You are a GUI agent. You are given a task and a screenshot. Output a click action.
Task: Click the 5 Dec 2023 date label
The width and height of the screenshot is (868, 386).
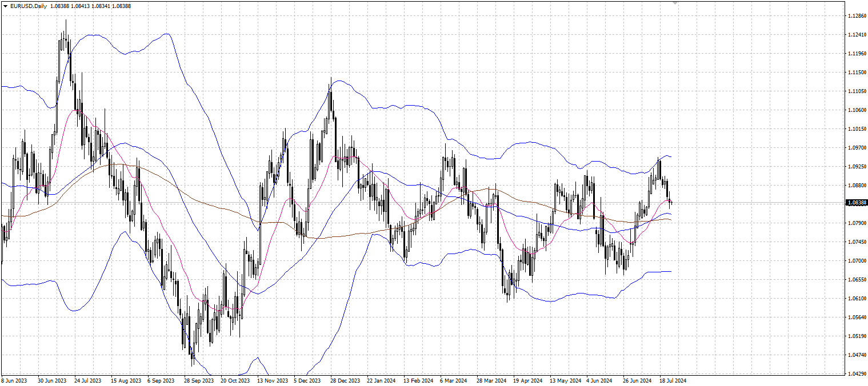pyautogui.click(x=307, y=380)
